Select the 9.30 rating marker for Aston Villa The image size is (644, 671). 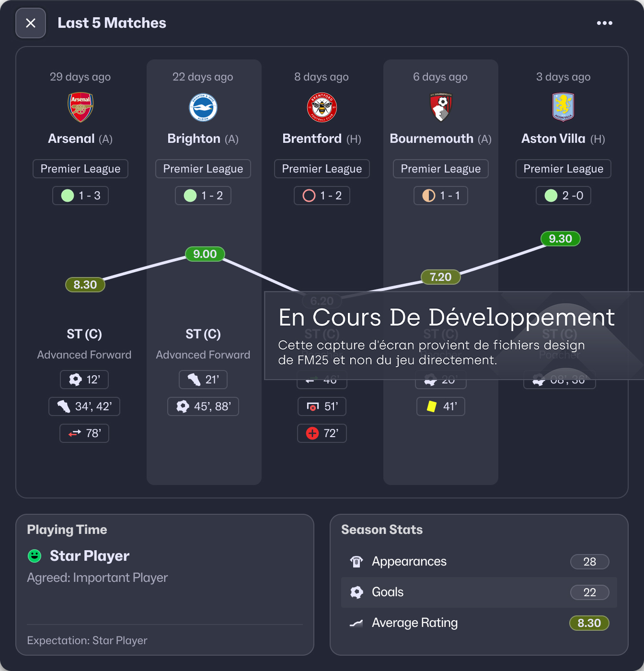[560, 239]
